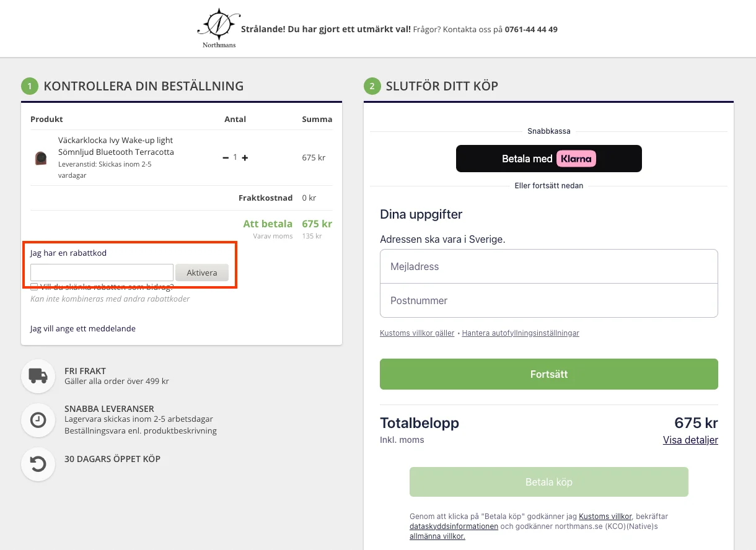The height and width of the screenshot is (550, 756).
Task: Click the free shipping truck icon
Action: [38, 375]
